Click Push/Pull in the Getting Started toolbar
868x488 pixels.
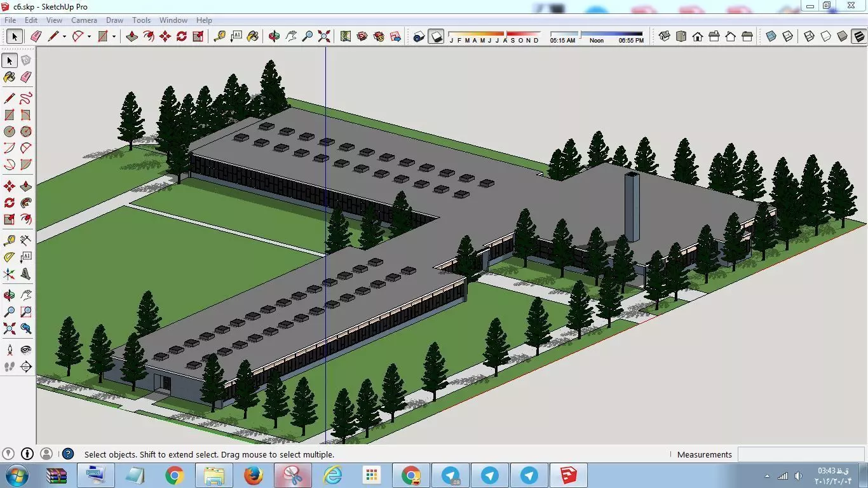tap(132, 36)
